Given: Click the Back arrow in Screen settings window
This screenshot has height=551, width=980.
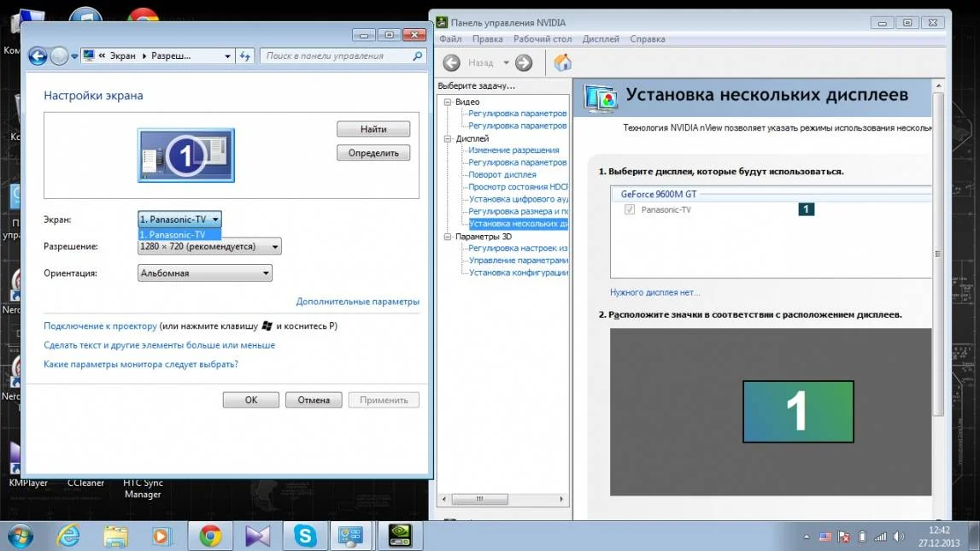Looking at the screenshot, I should tap(38, 56).
